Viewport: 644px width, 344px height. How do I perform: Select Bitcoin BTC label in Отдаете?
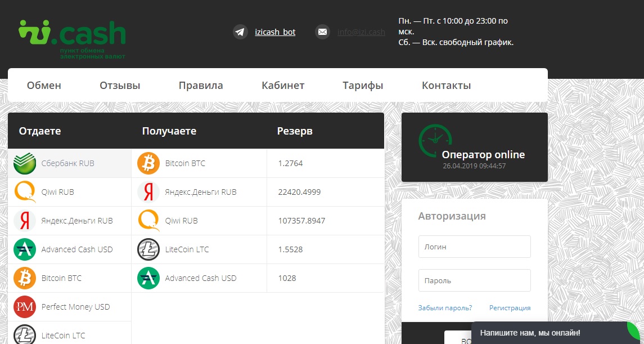[x=61, y=278]
